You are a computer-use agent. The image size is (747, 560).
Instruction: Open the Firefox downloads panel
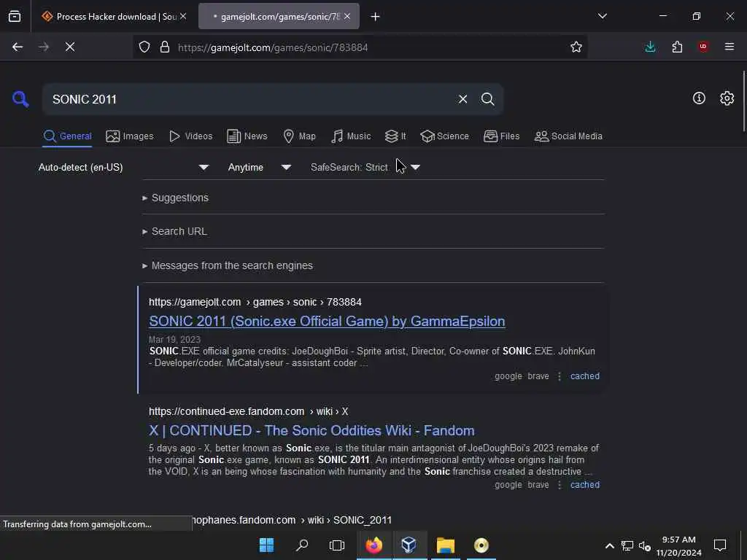click(650, 47)
